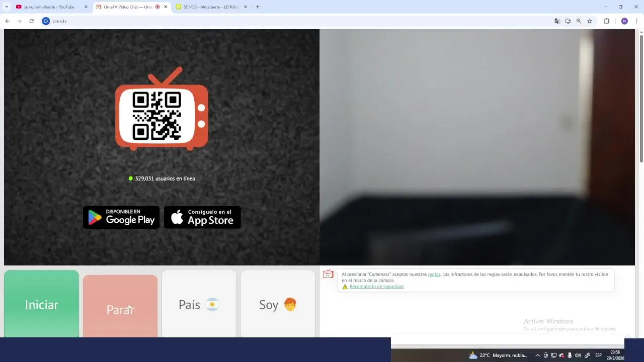Close the LETRAS lyrics tab
Viewport: 644px width, 362px height.
point(246,7)
